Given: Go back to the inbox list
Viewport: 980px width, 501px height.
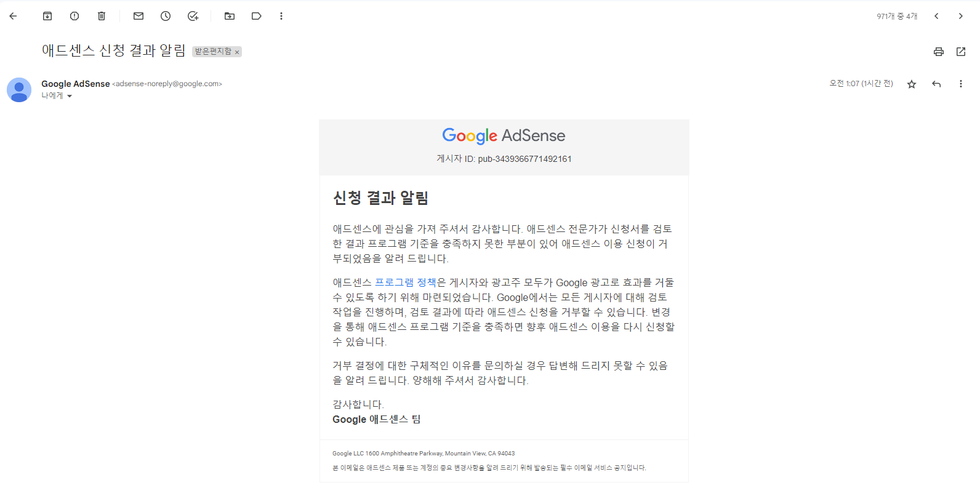Looking at the screenshot, I should click(13, 16).
